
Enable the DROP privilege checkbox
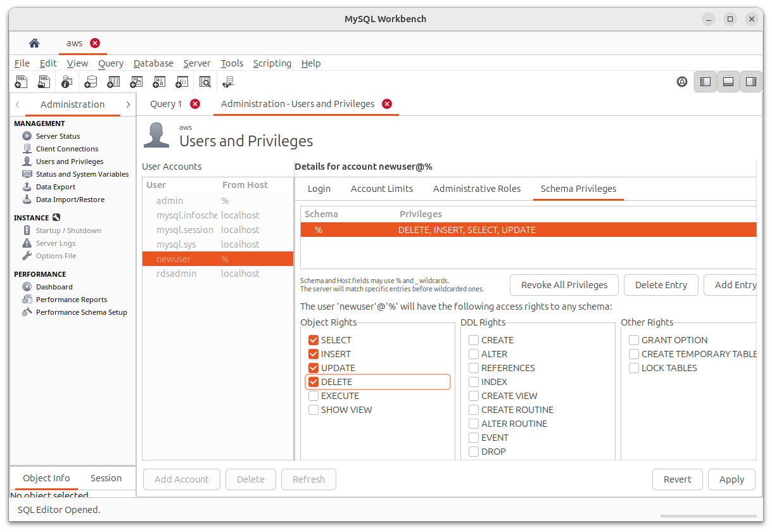[474, 452]
